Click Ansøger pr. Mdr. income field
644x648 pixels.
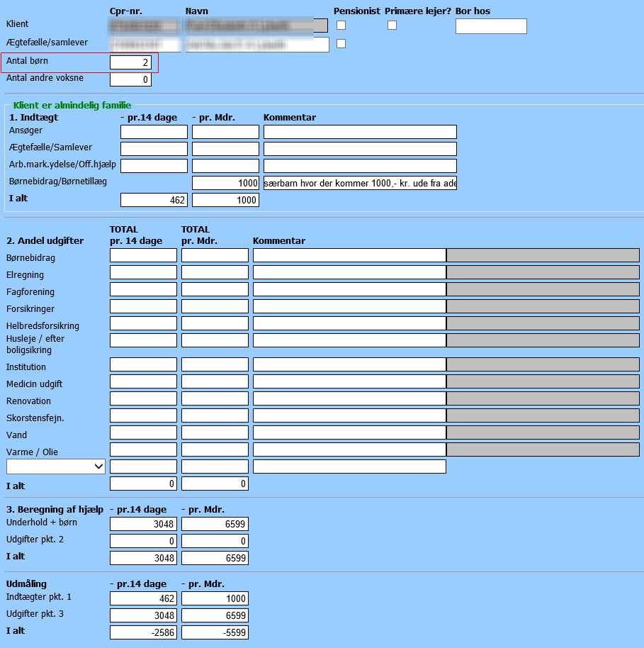(x=225, y=132)
